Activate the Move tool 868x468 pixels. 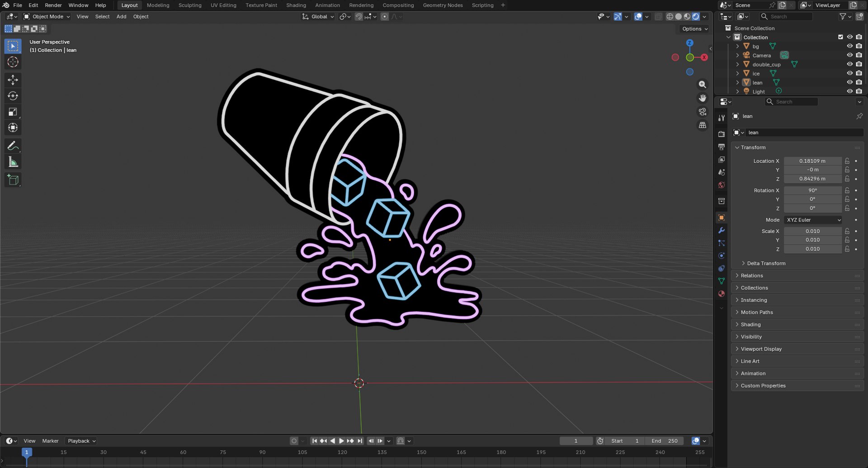point(13,80)
